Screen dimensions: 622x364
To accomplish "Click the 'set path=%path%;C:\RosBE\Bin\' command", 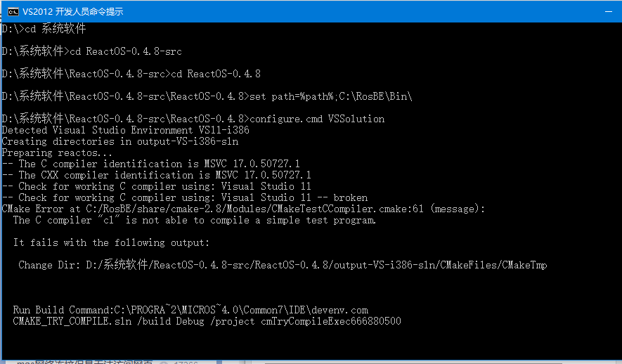I will pyautogui.click(x=331, y=96).
